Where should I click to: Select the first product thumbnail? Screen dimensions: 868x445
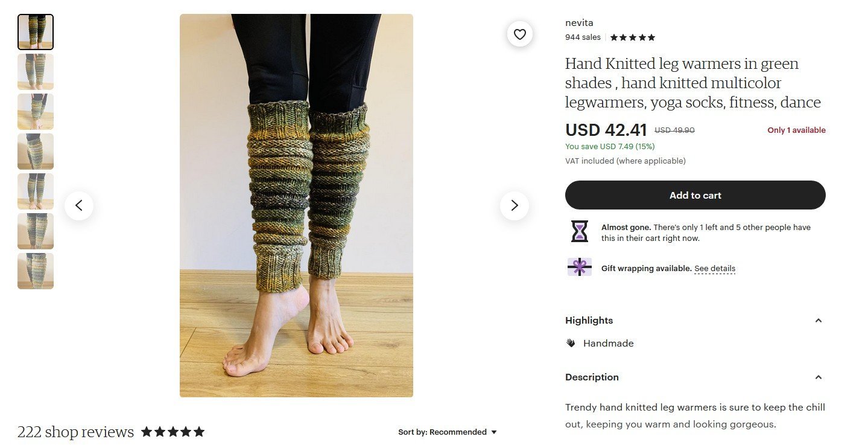click(36, 32)
